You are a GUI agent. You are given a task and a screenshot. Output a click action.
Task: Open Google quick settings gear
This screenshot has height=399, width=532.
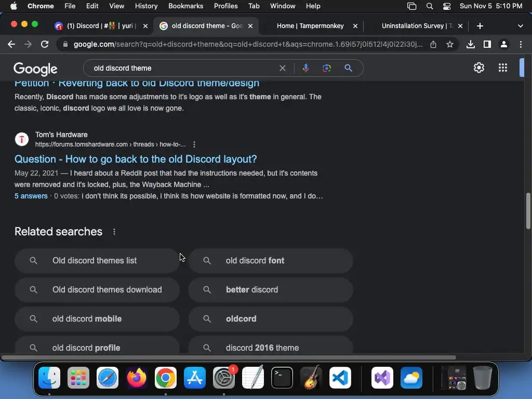pos(478,68)
